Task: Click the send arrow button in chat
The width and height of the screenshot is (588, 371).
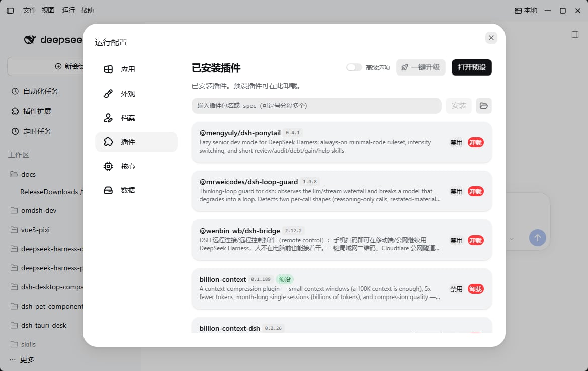Action: (537, 238)
